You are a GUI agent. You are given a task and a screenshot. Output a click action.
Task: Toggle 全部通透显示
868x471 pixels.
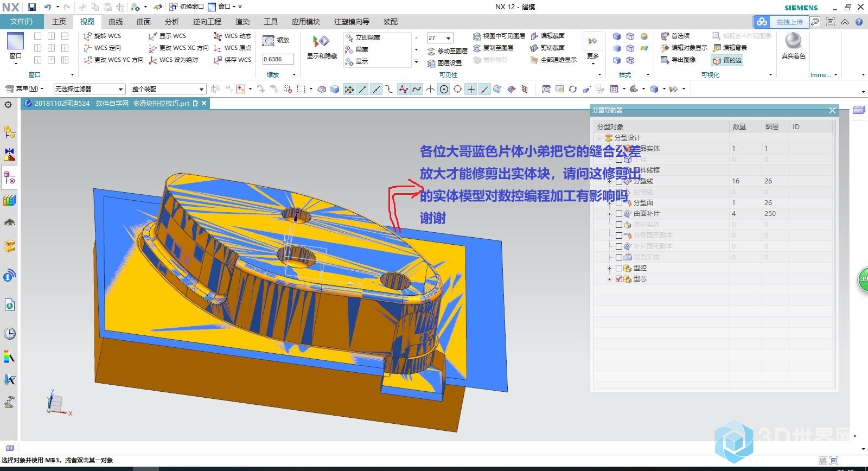(553, 60)
